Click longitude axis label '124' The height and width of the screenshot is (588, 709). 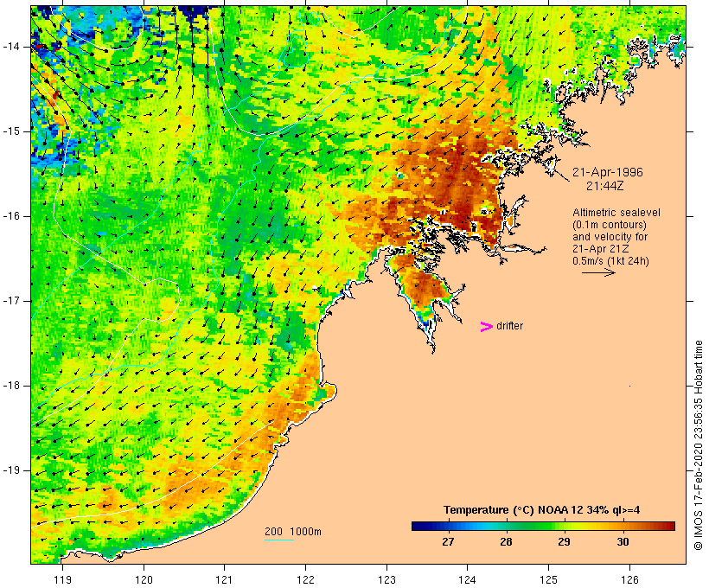click(467, 579)
